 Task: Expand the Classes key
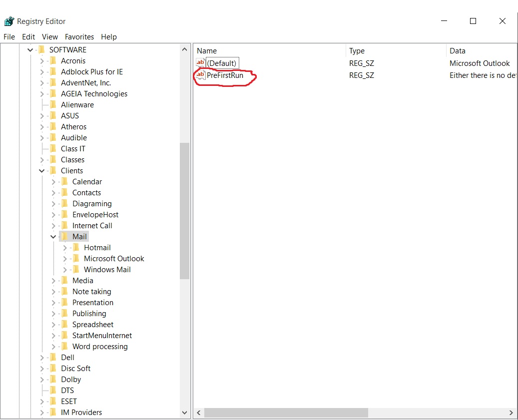click(x=42, y=160)
